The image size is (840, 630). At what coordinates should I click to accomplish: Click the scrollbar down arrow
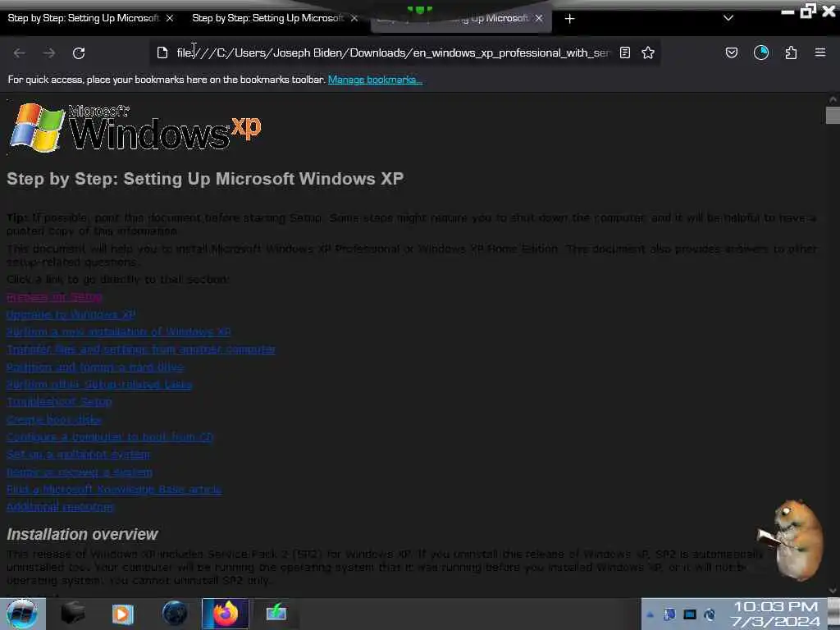click(833, 591)
